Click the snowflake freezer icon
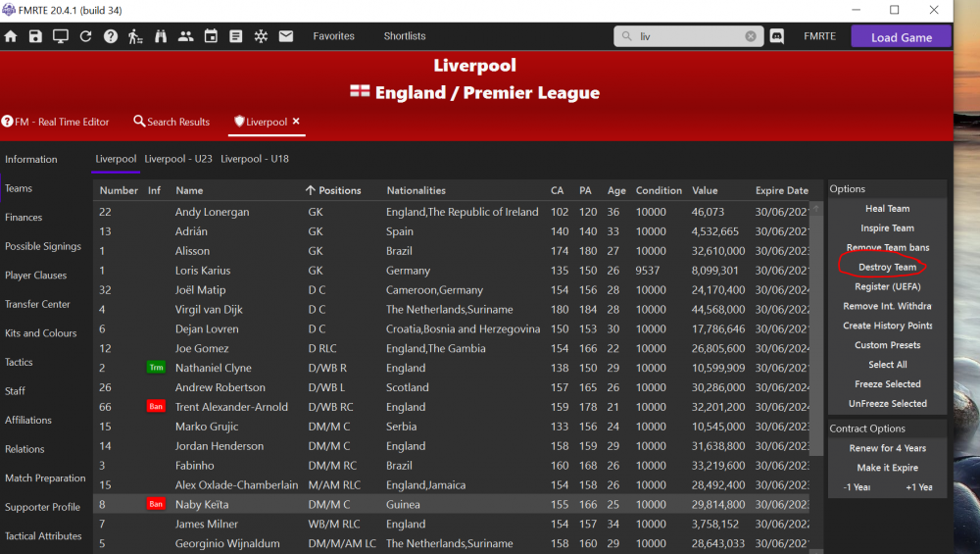The height and width of the screenshot is (554, 980). (x=261, y=36)
